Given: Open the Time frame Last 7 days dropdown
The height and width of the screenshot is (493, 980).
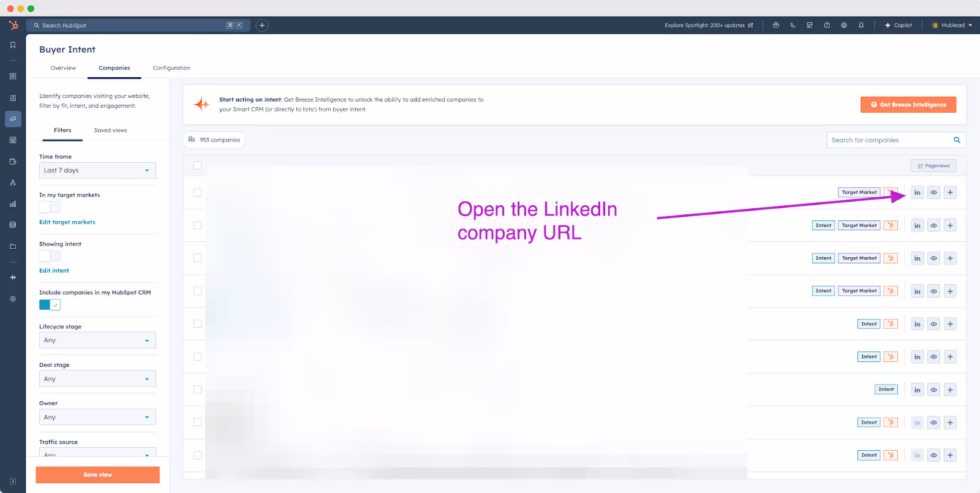Looking at the screenshot, I should [x=97, y=170].
